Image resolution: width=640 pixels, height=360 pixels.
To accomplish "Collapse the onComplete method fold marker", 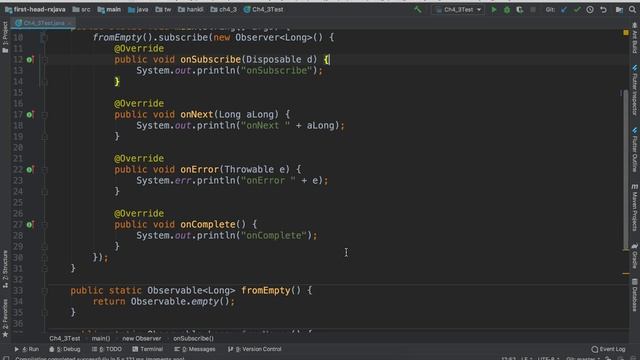I will [x=44, y=224].
